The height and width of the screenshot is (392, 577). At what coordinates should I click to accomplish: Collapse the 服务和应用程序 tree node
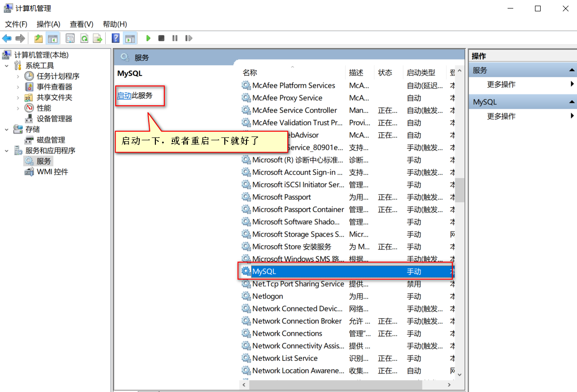(7, 151)
